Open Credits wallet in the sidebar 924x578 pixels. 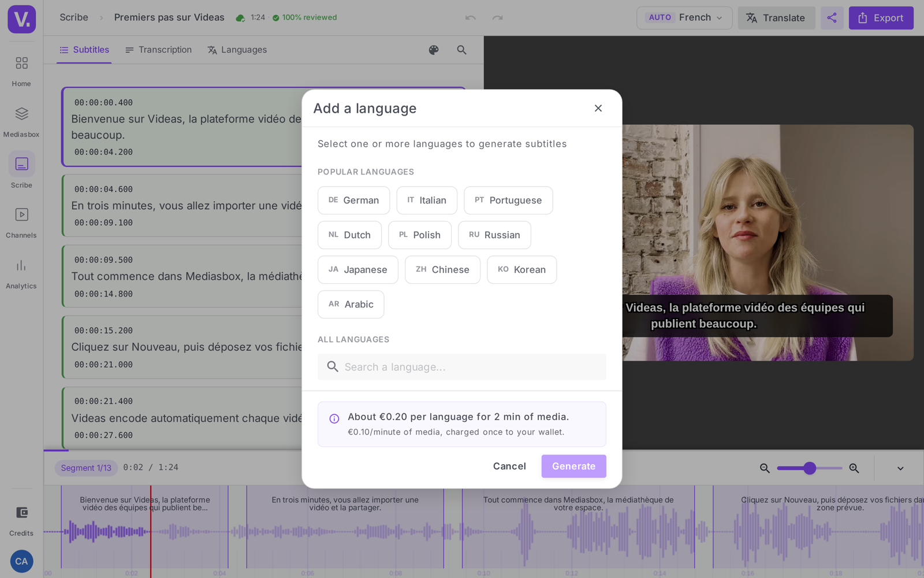click(x=21, y=520)
